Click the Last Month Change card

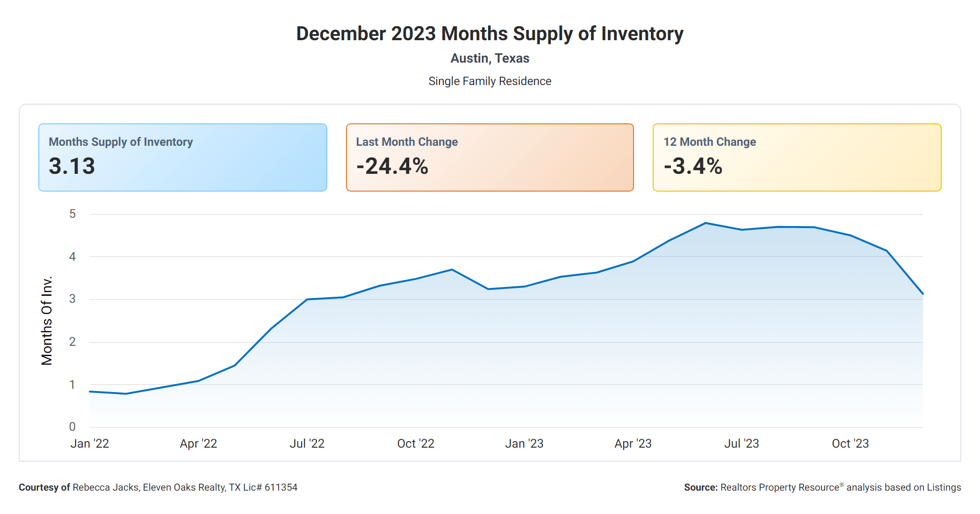pos(490,157)
